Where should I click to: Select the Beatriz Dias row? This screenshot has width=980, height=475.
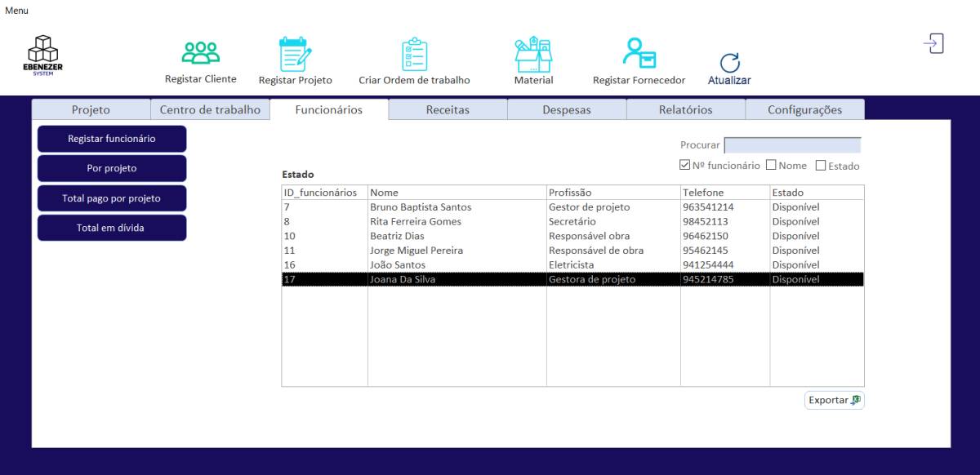(x=572, y=236)
